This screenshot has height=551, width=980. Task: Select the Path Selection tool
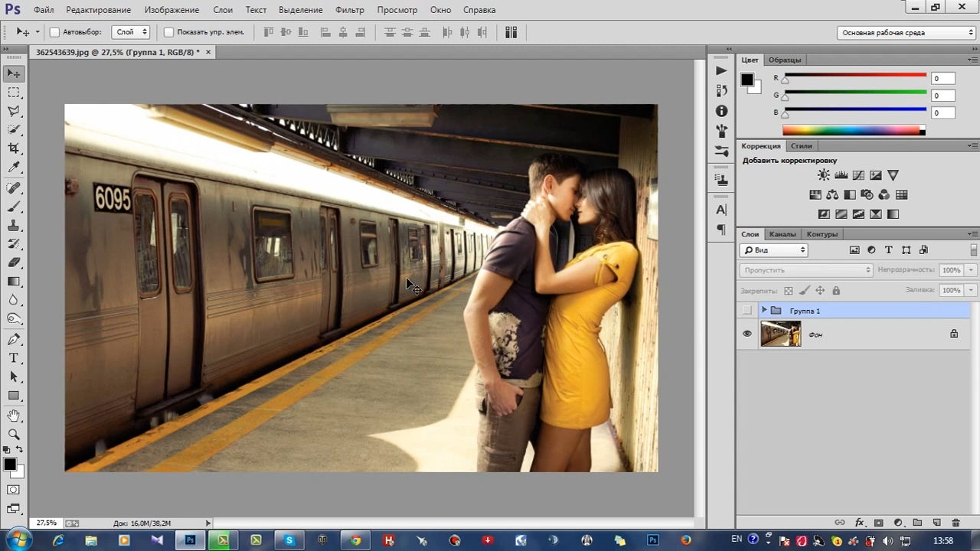[14, 377]
